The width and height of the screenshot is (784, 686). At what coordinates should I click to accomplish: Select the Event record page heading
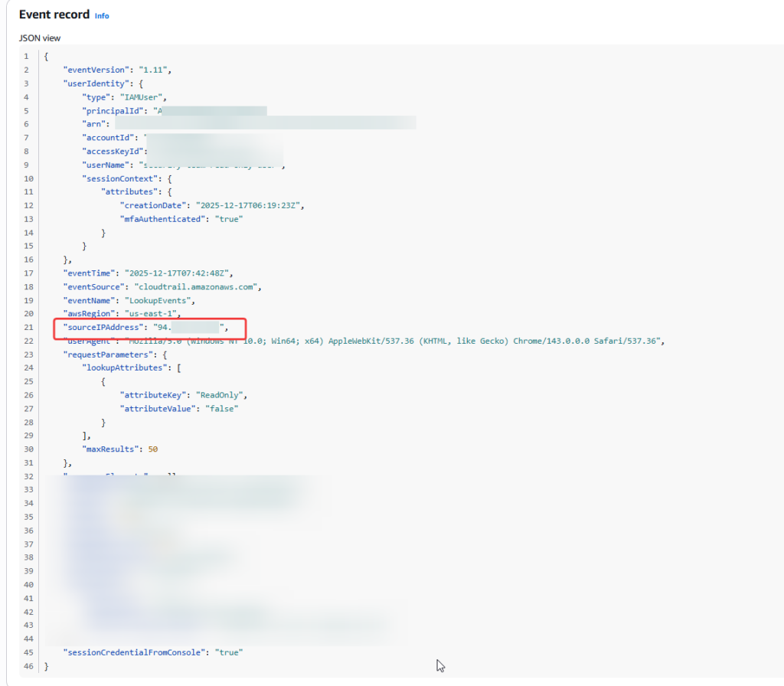[54, 14]
